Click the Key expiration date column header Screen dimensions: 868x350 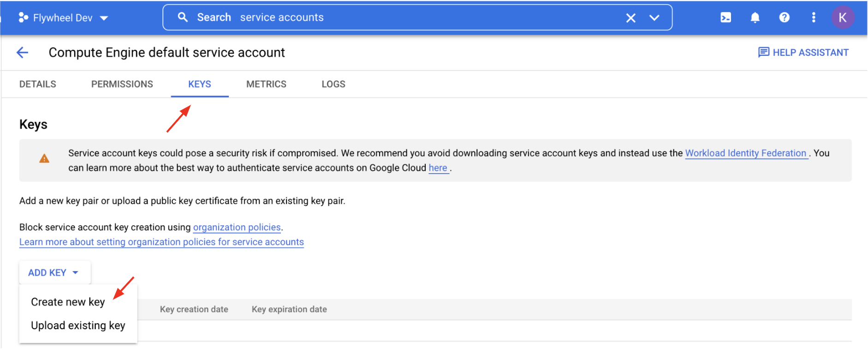(289, 309)
